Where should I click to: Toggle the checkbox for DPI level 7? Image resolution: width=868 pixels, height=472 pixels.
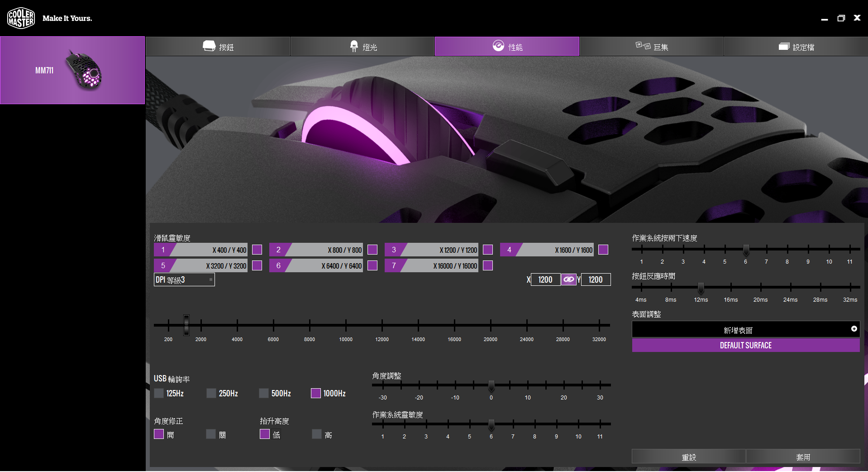488,265
